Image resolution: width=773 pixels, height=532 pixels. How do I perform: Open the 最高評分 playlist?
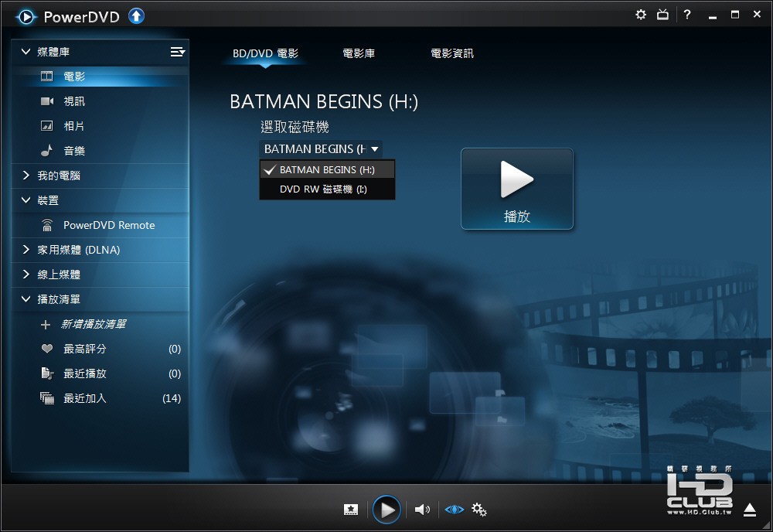click(100, 349)
